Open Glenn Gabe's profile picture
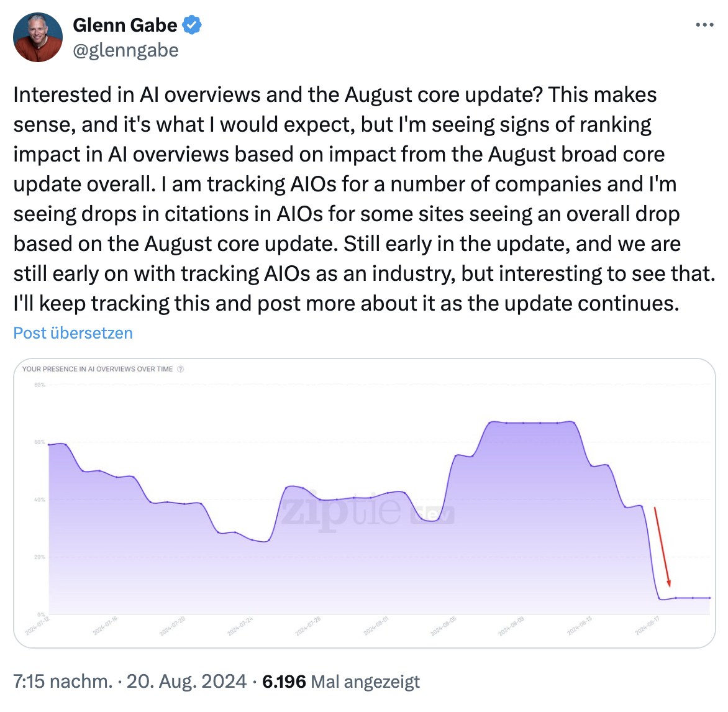 tap(37, 37)
